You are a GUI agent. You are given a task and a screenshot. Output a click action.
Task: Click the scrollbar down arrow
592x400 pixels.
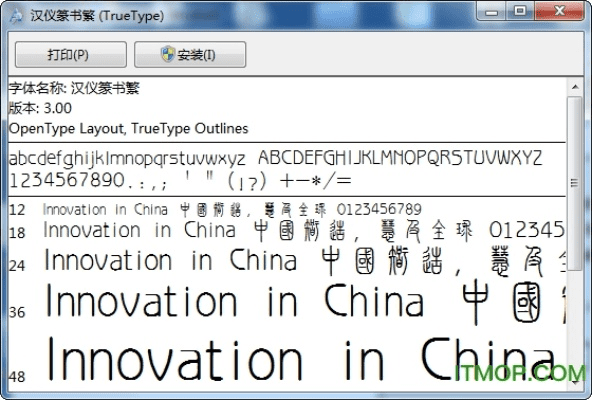(x=575, y=382)
